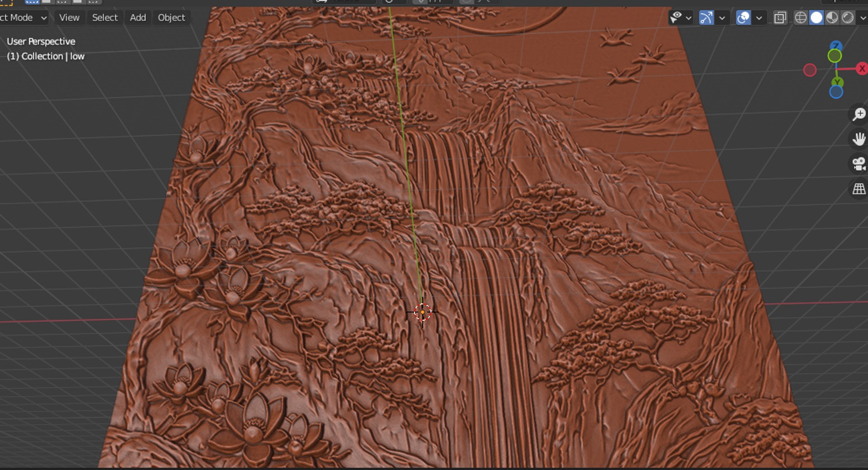Toggle the camera view icon

click(859, 164)
